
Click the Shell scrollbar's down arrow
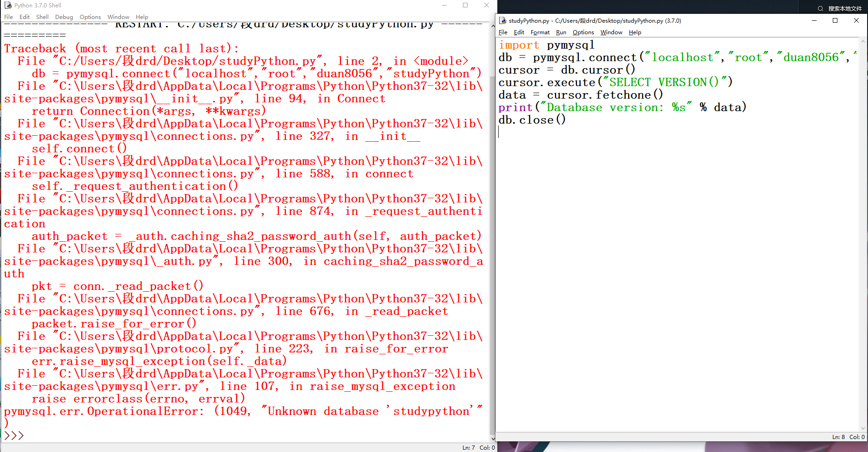pyautogui.click(x=493, y=439)
